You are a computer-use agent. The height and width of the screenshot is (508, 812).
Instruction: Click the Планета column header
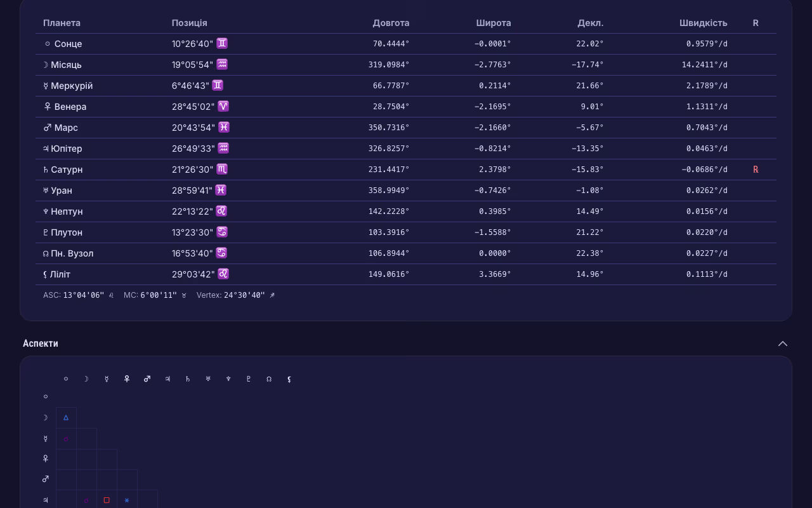pyautogui.click(x=62, y=23)
